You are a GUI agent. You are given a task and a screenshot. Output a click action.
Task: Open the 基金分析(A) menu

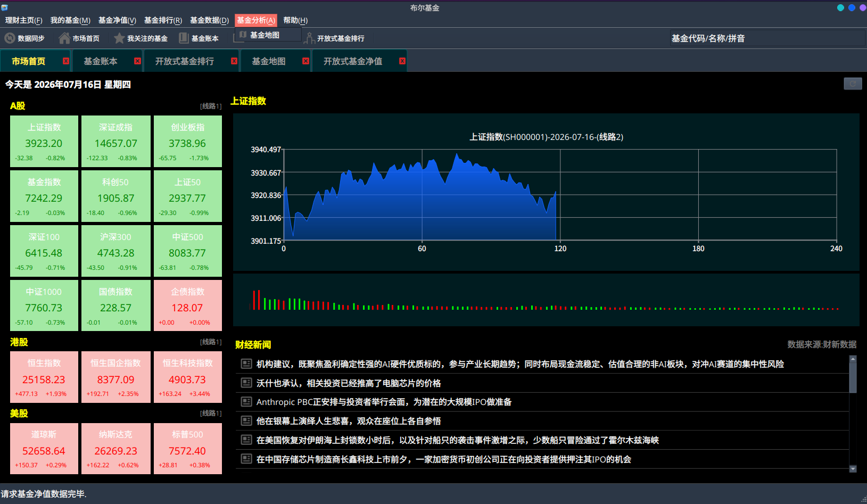256,20
